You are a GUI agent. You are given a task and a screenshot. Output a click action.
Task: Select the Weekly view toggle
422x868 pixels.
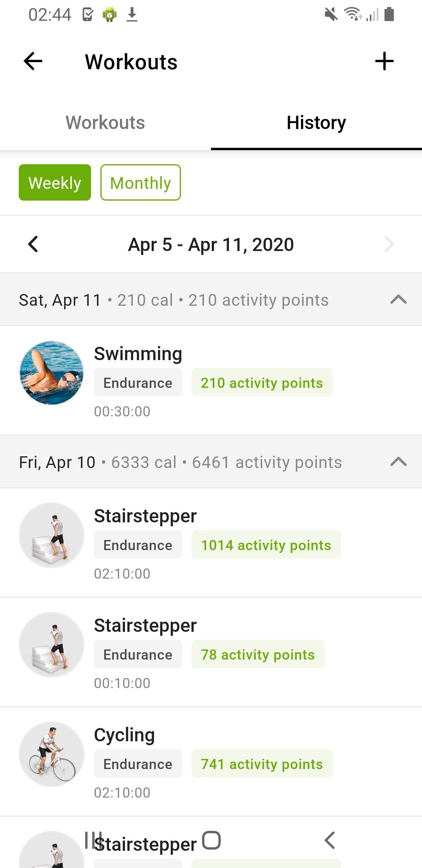point(55,183)
